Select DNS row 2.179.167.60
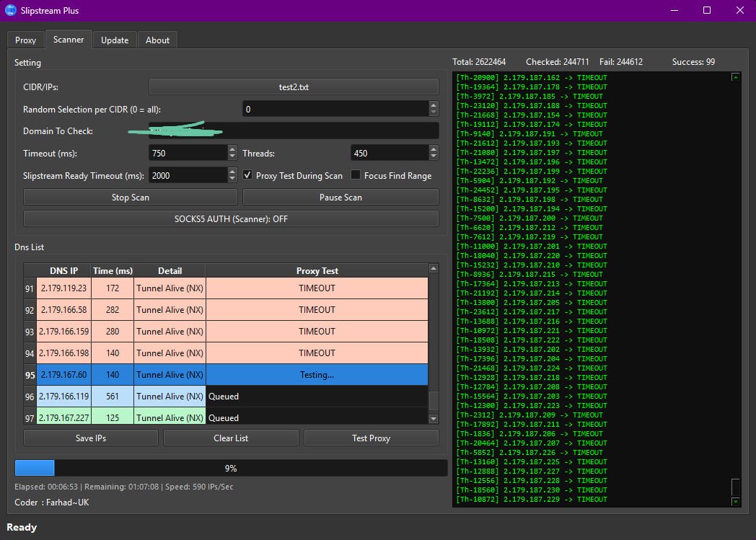 (63, 375)
